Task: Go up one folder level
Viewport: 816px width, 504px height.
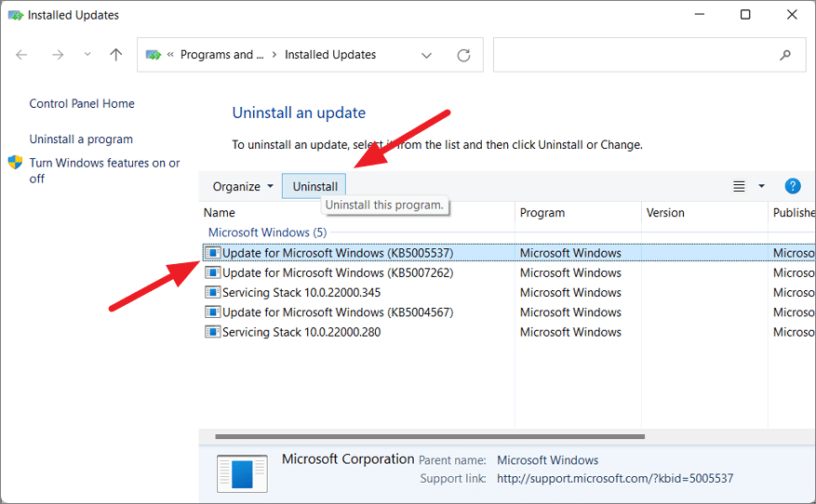Action: click(x=116, y=55)
